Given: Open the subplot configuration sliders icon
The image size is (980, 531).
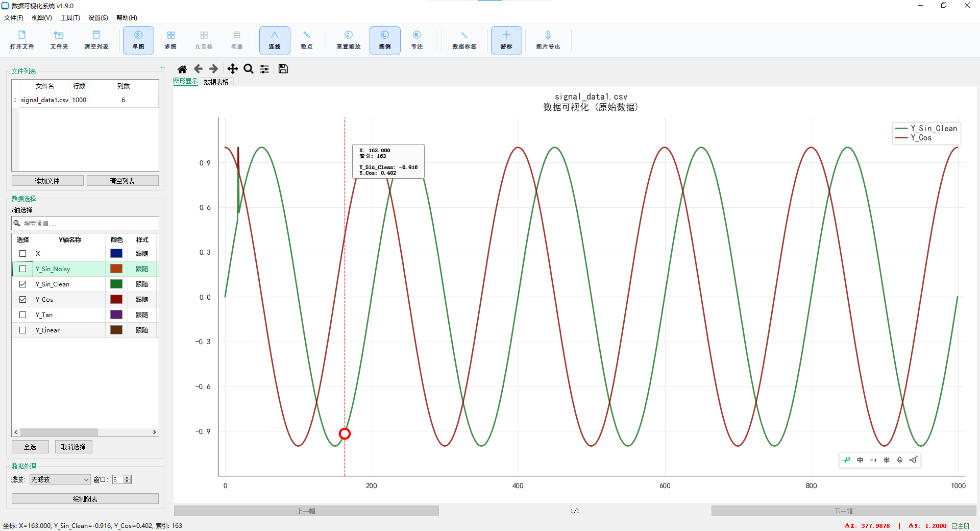Looking at the screenshot, I should pos(264,69).
